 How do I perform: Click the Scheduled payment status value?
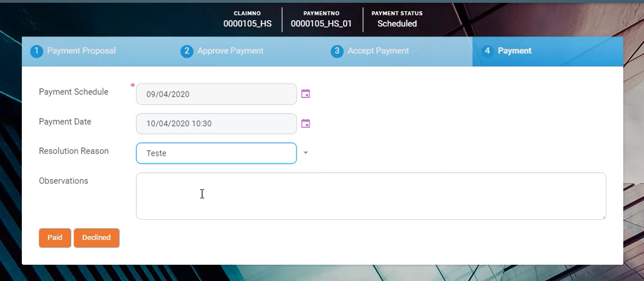coord(397,24)
